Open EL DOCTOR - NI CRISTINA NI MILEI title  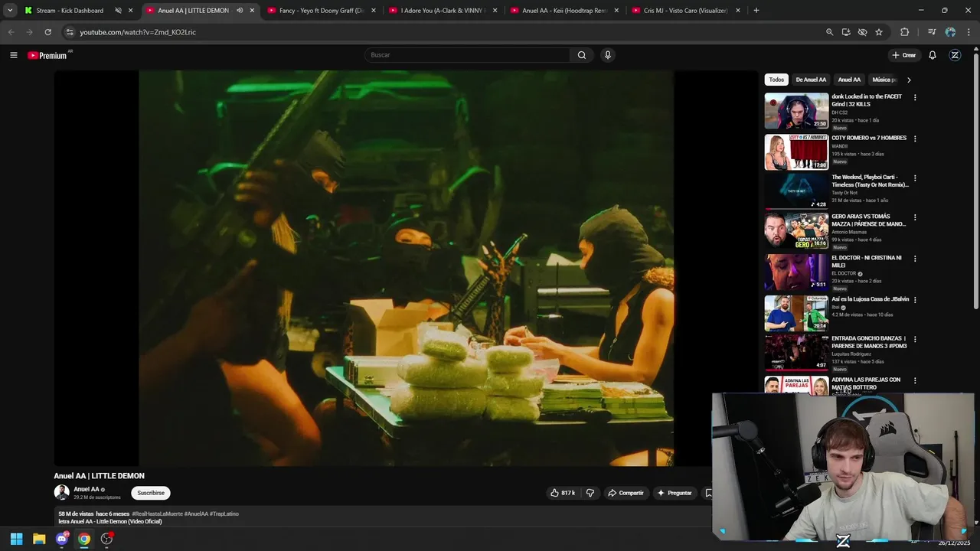867,261
